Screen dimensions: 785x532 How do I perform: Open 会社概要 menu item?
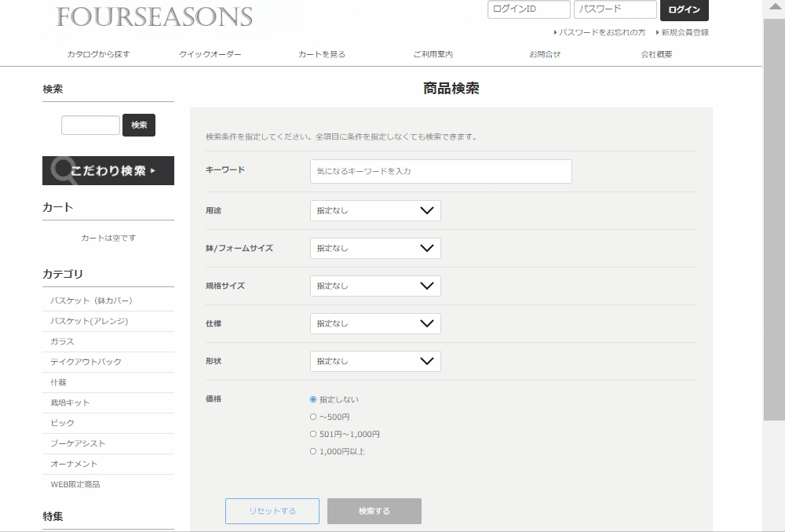coord(656,54)
